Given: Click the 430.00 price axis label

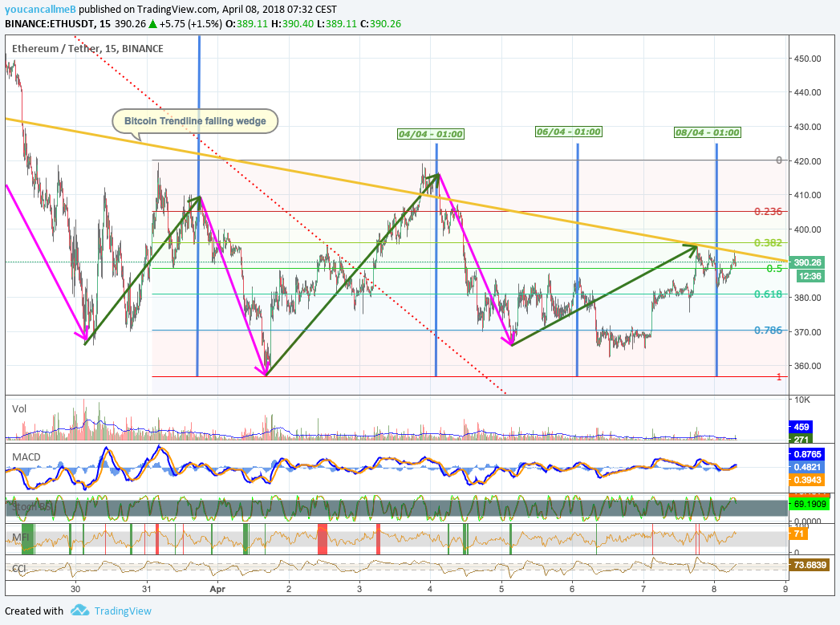Looking at the screenshot, I should pyautogui.click(x=807, y=127).
